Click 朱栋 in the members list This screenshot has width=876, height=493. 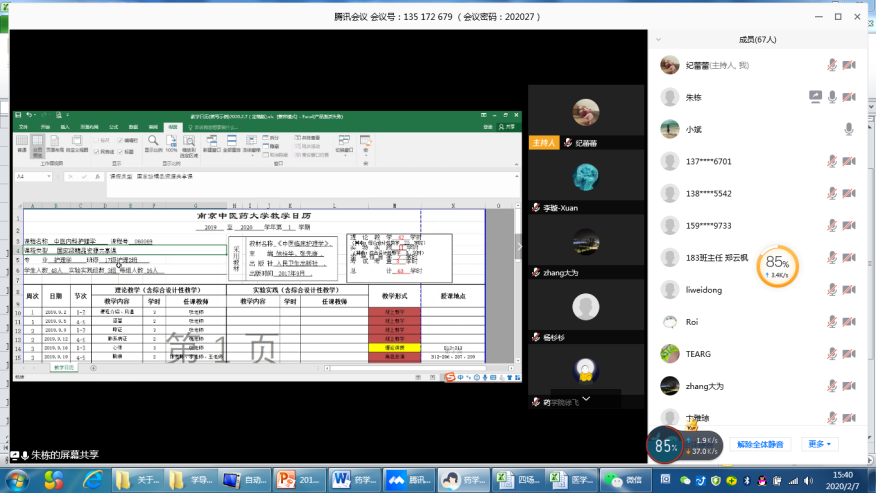(694, 97)
